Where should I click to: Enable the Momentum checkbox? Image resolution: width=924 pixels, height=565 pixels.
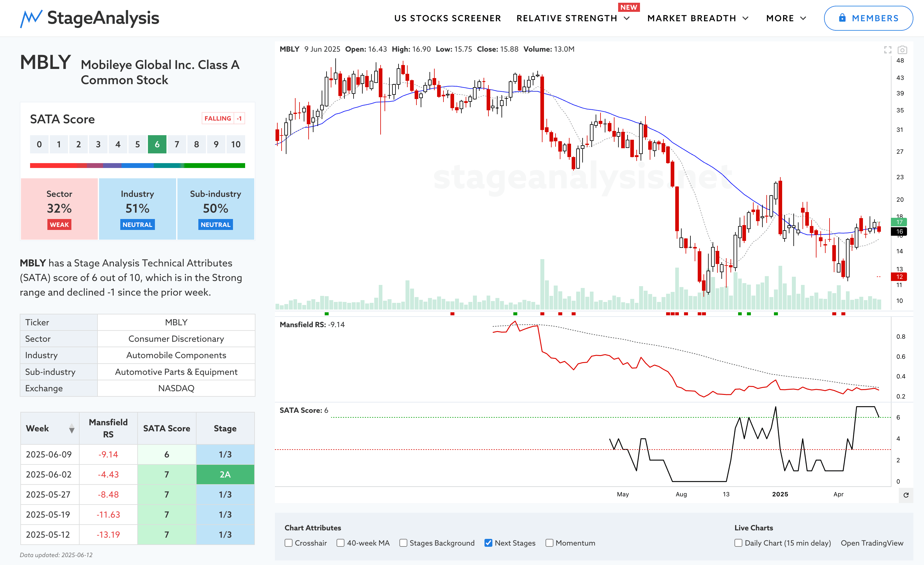tap(549, 543)
